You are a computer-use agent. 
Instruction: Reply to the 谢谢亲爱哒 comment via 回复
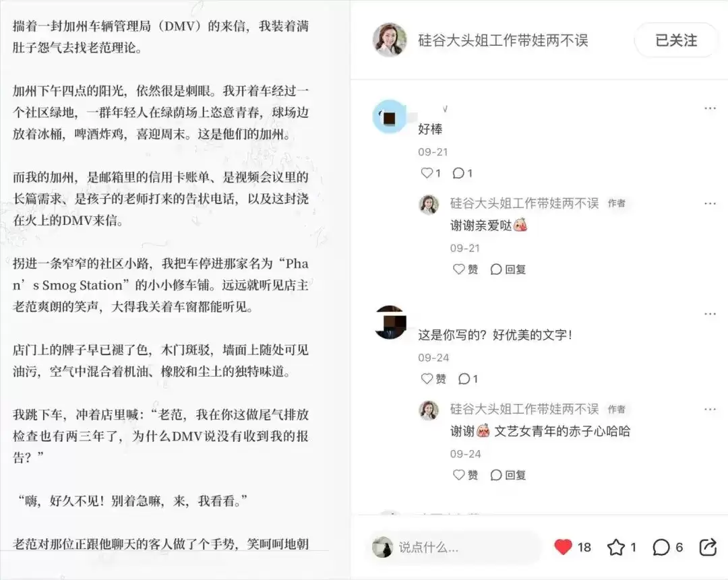508,269
